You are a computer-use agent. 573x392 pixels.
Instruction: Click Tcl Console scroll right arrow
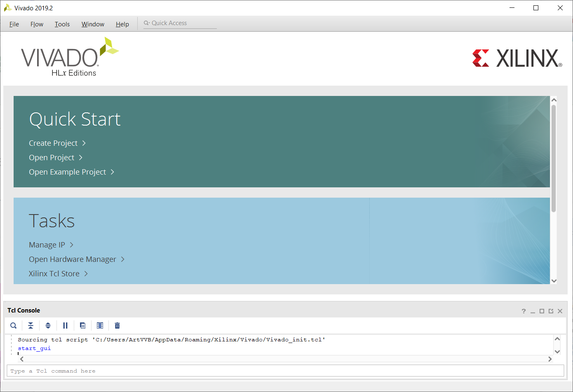point(550,359)
